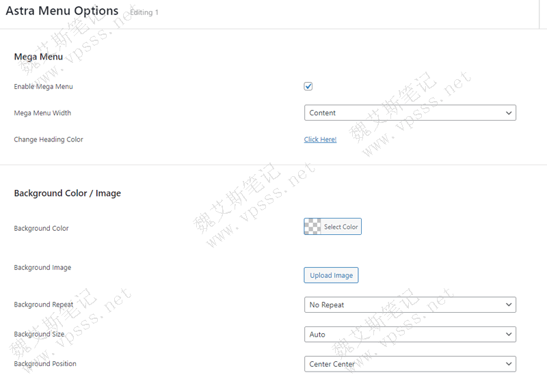
Task: Click the Background Repeat label
Action: [x=44, y=305]
